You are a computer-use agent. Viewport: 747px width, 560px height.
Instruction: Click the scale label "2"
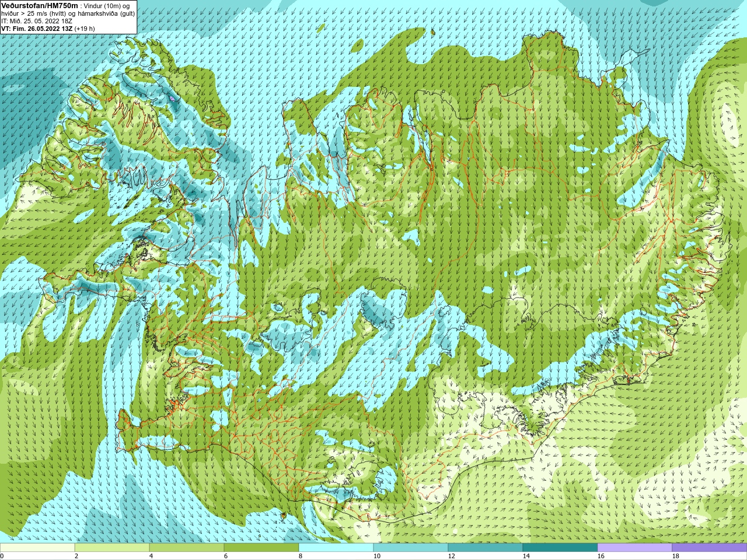click(76, 556)
